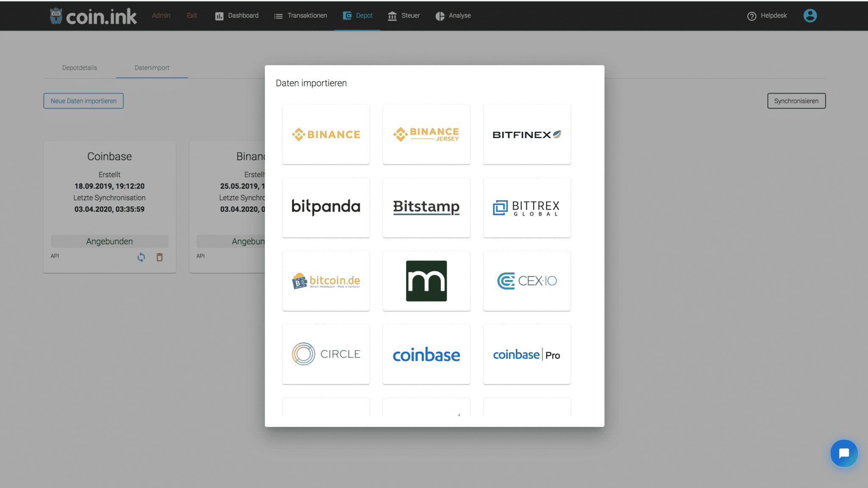Open the Dashboard page
The height and width of the screenshot is (488, 868).
pyautogui.click(x=237, y=16)
